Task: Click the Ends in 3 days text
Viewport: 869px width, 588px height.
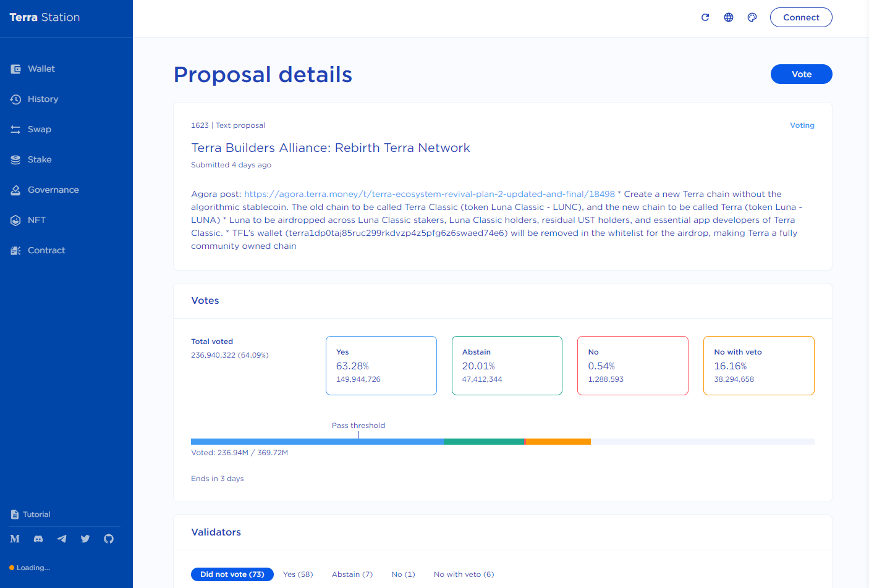Action: tap(218, 479)
